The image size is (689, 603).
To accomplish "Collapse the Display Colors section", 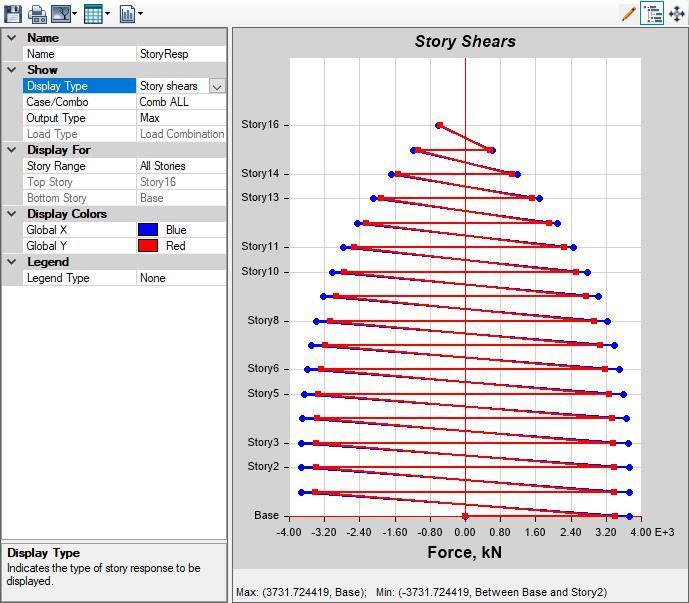I will 12,214.
